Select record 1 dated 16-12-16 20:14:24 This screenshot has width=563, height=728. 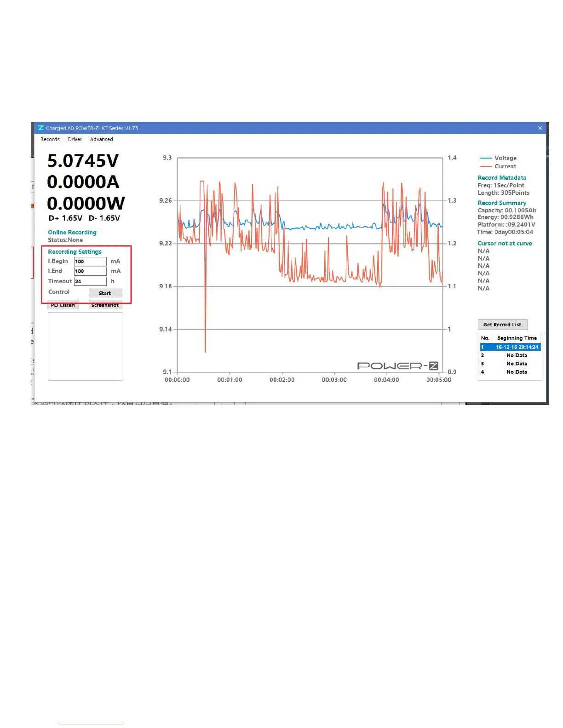pyautogui.click(x=510, y=347)
